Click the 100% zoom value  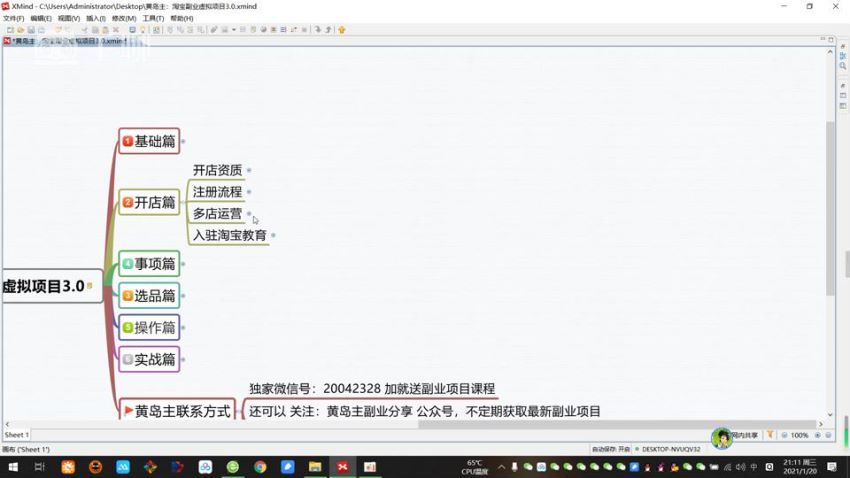[799, 435]
